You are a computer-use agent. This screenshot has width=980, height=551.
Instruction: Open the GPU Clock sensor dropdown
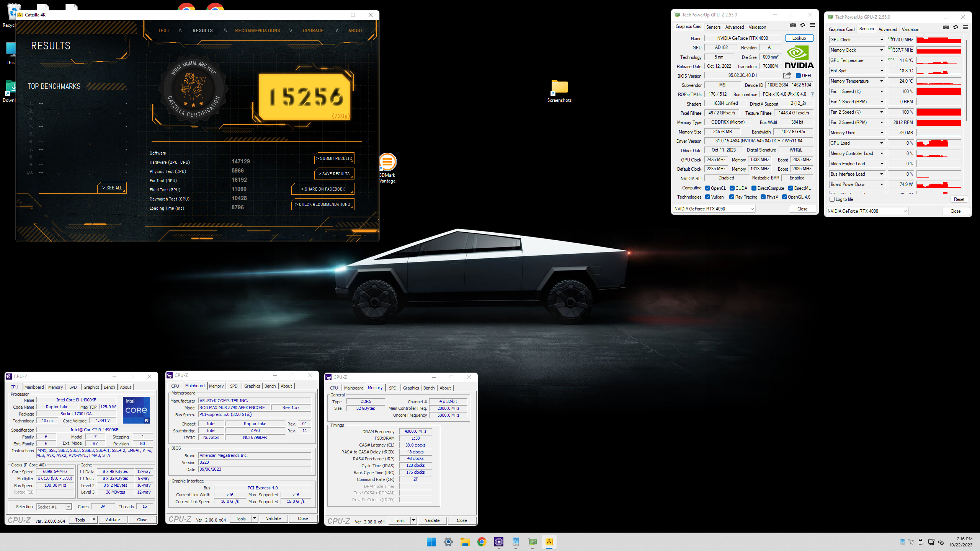[x=882, y=40]
